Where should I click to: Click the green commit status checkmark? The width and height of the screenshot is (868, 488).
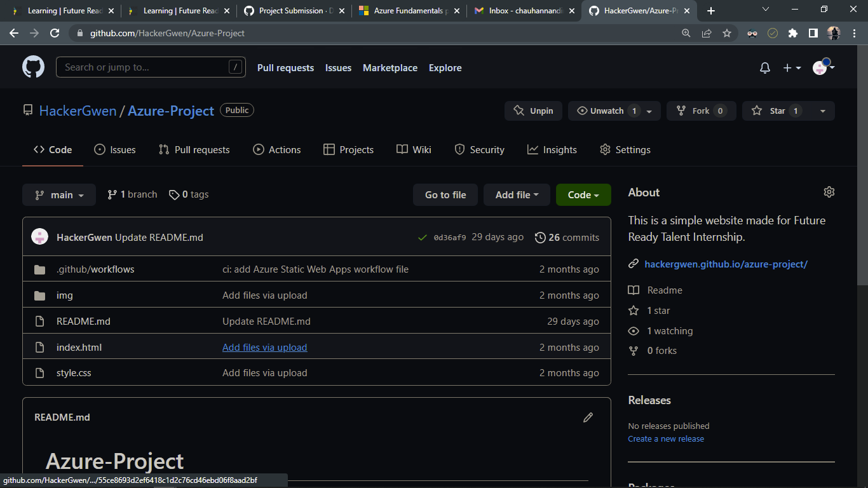pos(422,238)
